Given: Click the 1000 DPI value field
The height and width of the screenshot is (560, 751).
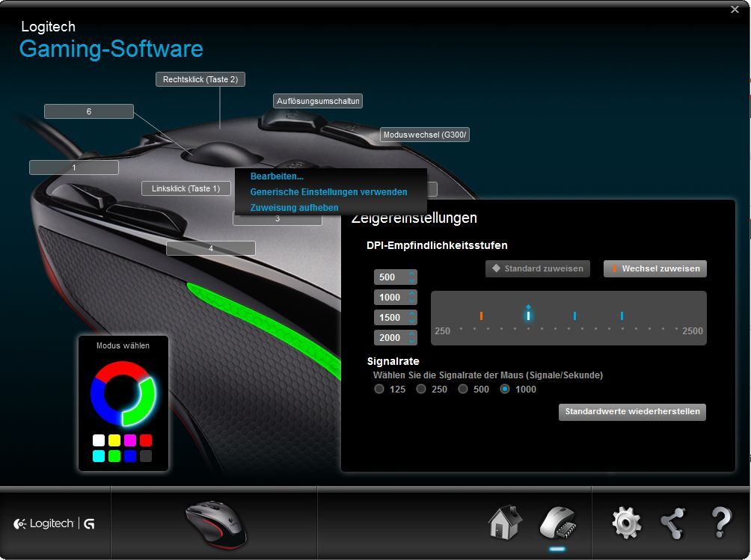Looking at the screenshot, I should point(396,298).
